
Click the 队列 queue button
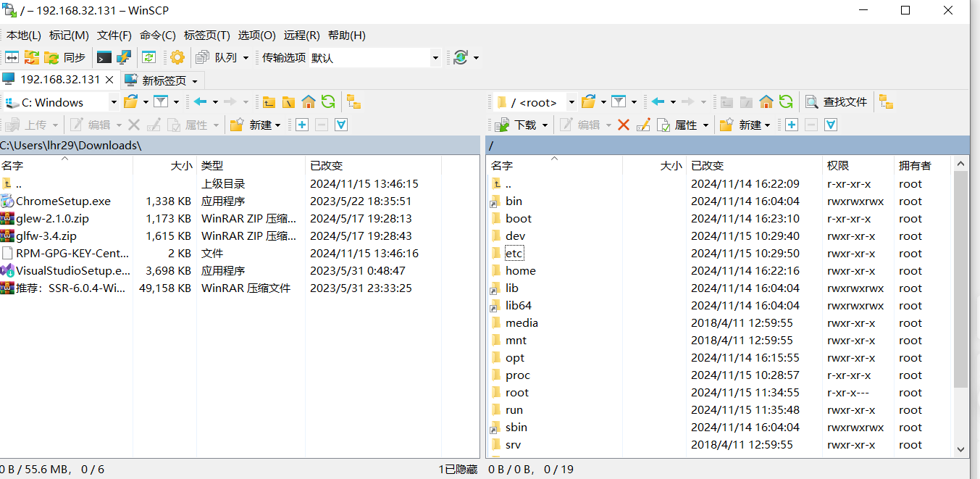click(217, 57)
